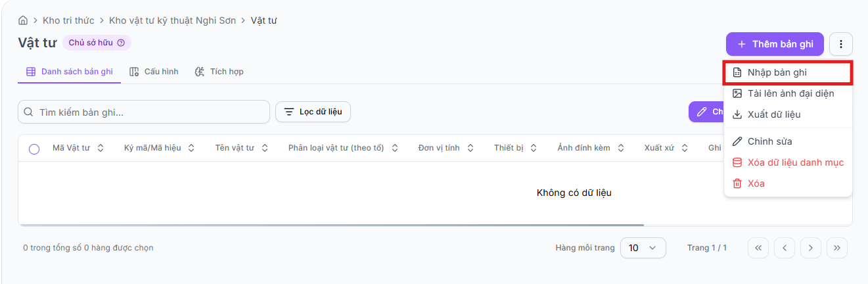Go to first page double-chevron
The width and height of the screenshot is (868, 284).
click(758, 248)
